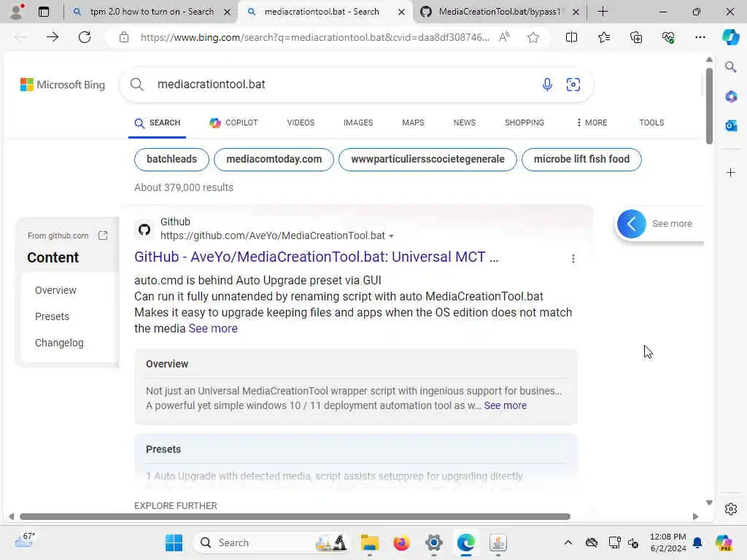The width and height of the screenshot is (747, 560).
Task: Close the MediaCreationTool.bat GitHub tab
Action: (x=576, y=12)
